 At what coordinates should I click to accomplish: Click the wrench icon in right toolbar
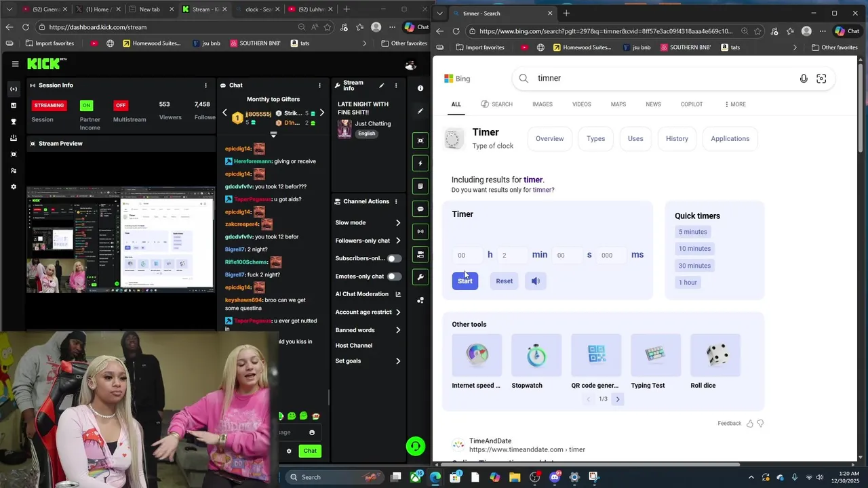click(x=420, y=277)
